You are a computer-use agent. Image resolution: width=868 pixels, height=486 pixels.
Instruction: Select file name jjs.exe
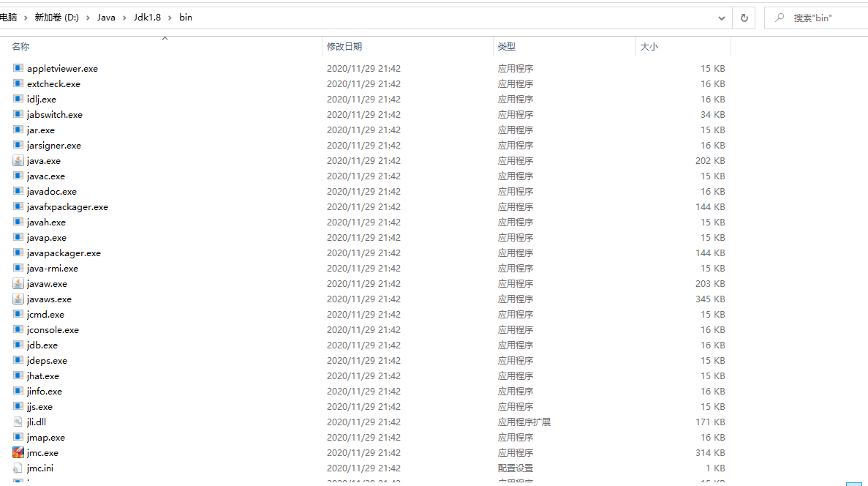point(40,407)
